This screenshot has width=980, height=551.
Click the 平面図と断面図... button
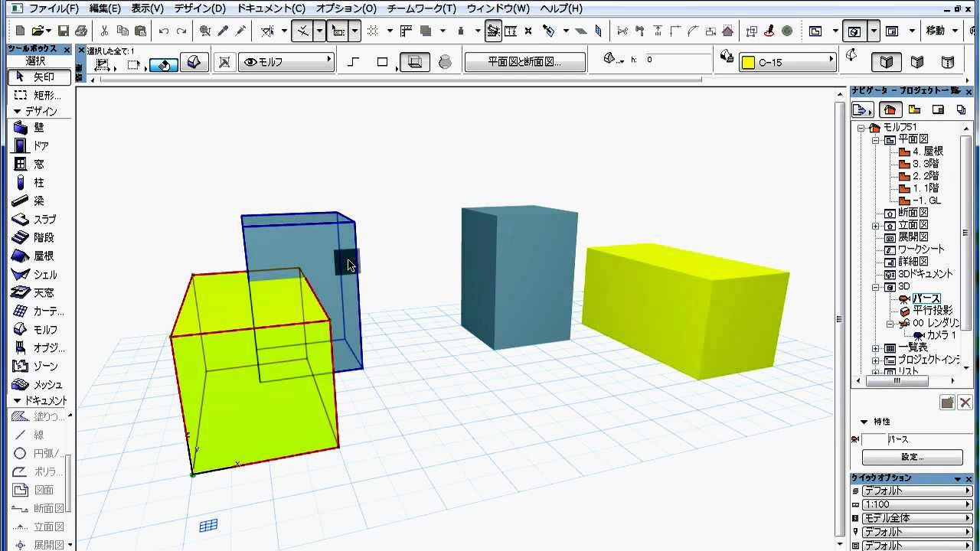click(x=525, y=62)
